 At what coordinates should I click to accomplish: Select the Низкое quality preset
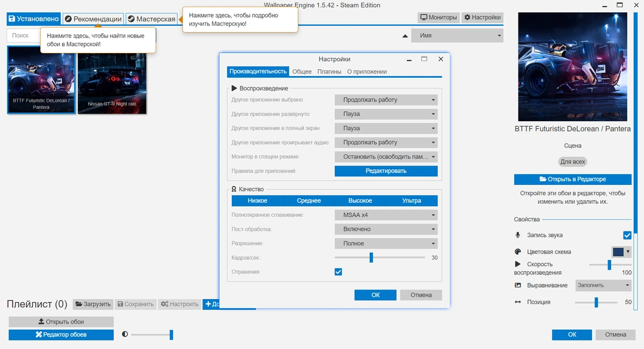(x=258, y=201)
